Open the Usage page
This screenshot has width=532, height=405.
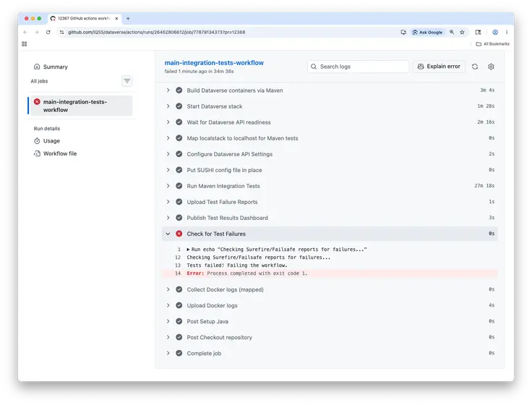click(51, 141)
